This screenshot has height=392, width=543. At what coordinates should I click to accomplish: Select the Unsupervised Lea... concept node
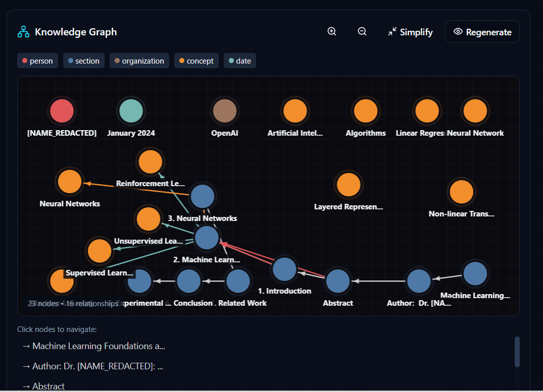coord(148,218)
